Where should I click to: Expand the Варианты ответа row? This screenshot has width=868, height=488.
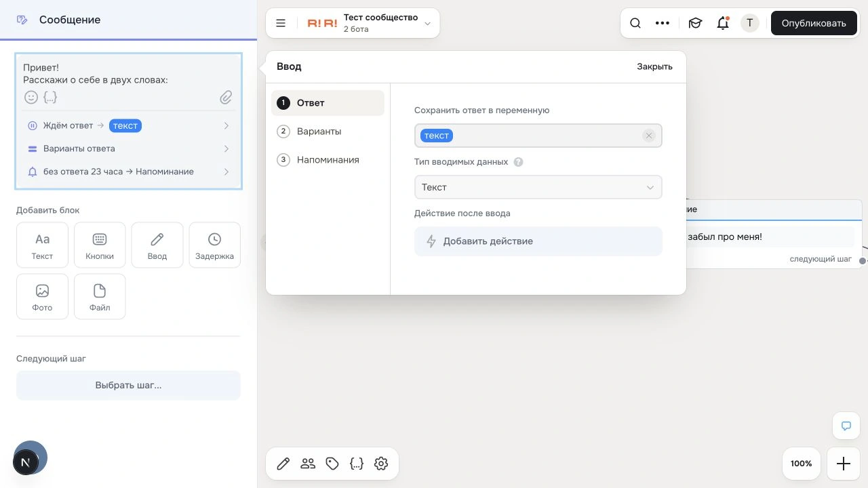129,148
